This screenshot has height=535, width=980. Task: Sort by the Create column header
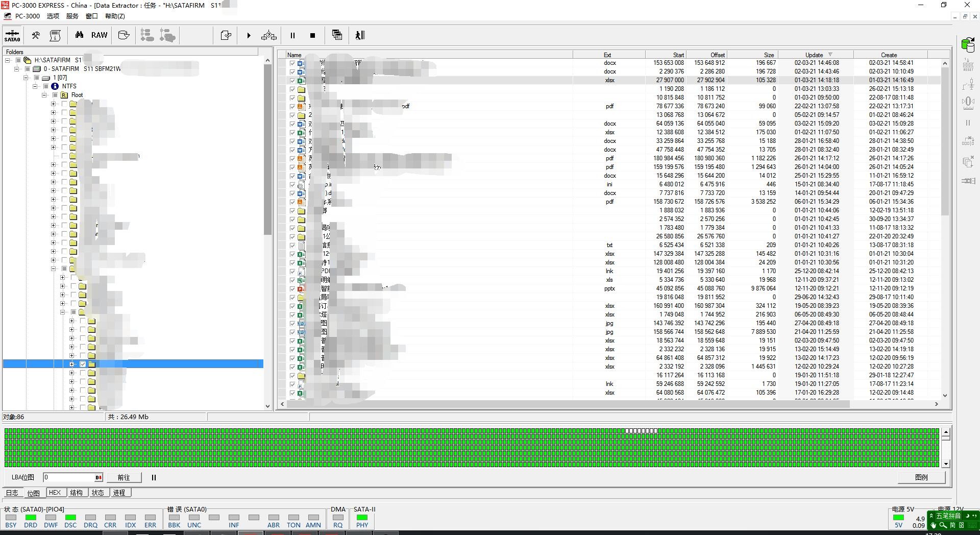coord(890,55)
